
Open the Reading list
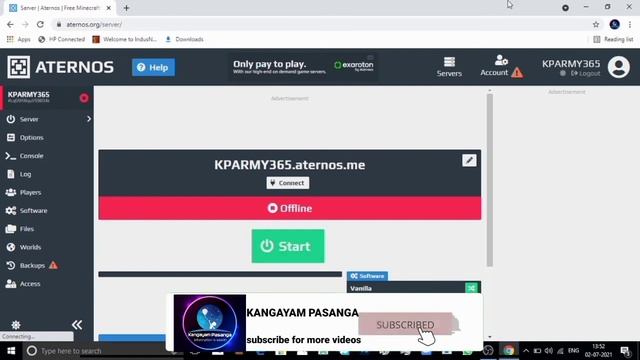coord(613,39)
